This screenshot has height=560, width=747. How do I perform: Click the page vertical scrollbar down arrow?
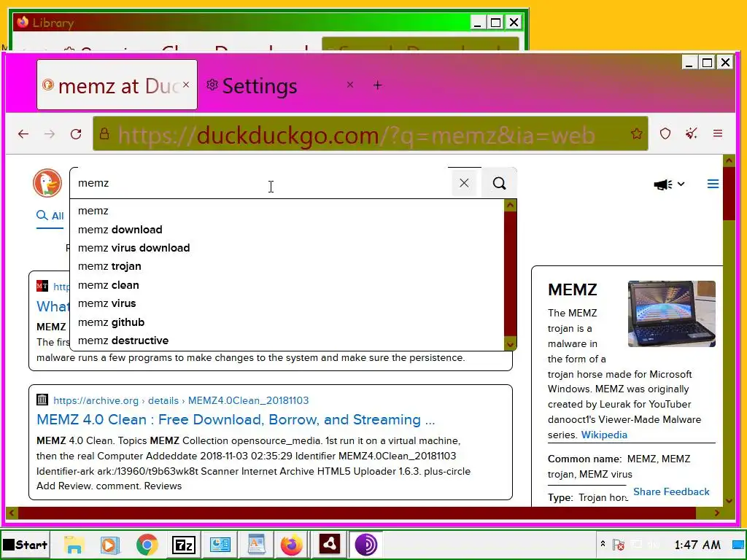(729, 500)
